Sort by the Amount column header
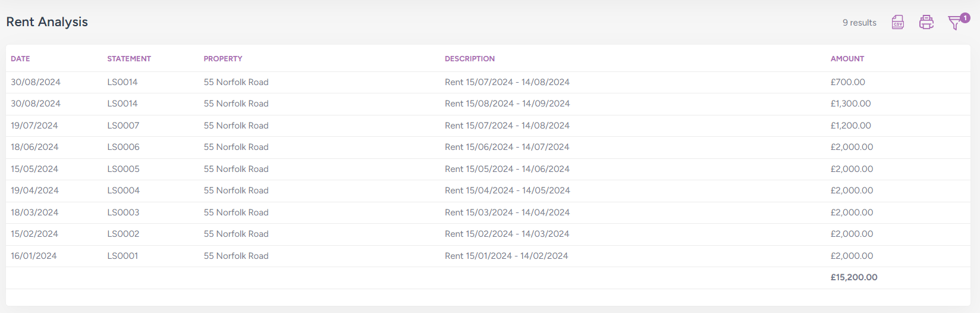 pyautogui.click(x=847, y=59)
